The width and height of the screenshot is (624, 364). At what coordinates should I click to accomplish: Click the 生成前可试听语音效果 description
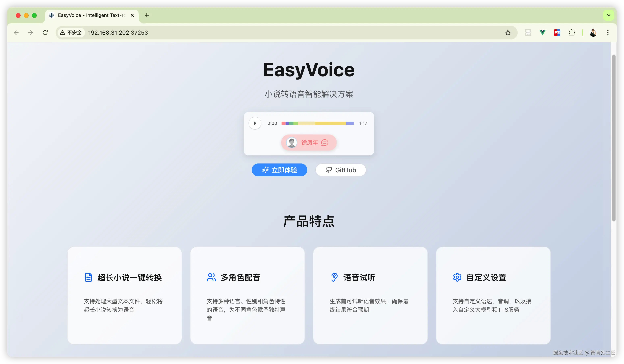click(369, 305)
